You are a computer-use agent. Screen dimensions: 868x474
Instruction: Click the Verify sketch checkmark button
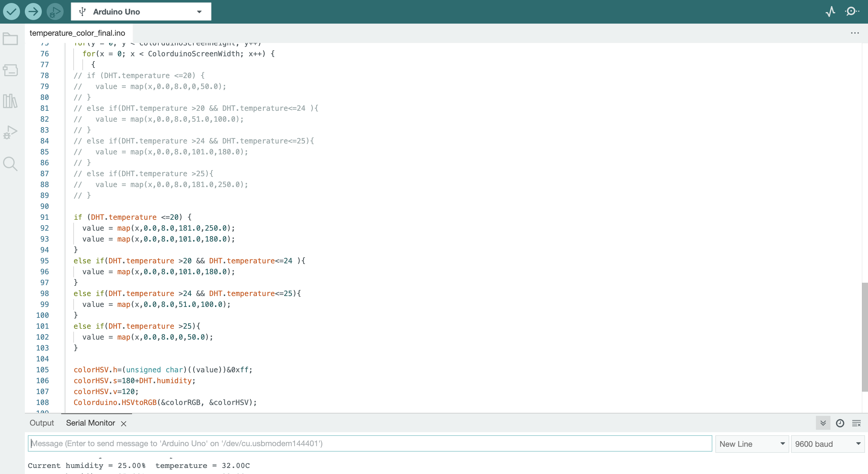(x=12, y=12)
